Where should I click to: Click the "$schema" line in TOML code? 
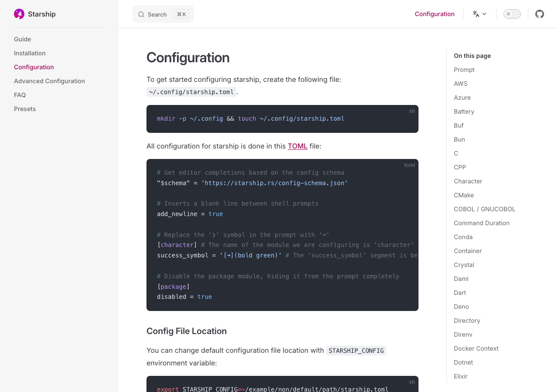coord(252,183)
